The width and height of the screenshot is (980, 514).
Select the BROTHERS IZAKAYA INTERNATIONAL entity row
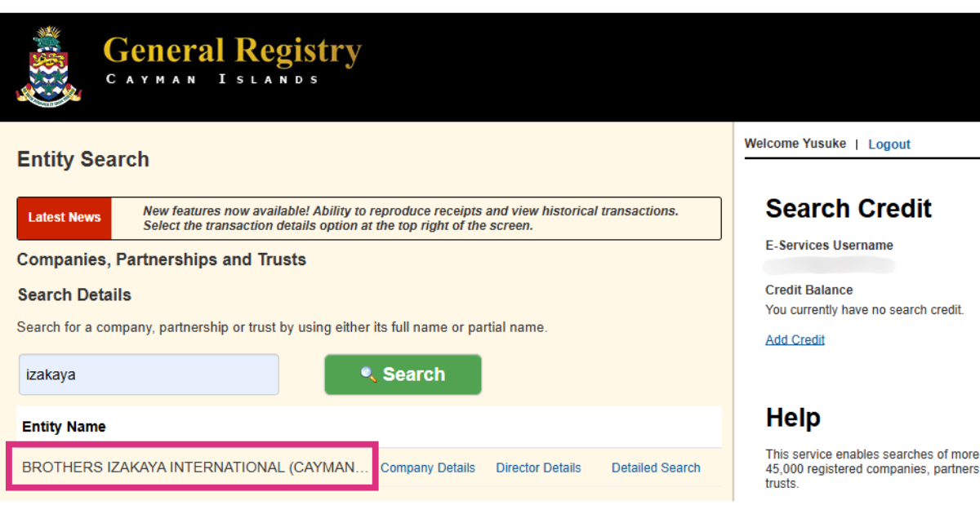pyautogui.click(x=193, y=467)
